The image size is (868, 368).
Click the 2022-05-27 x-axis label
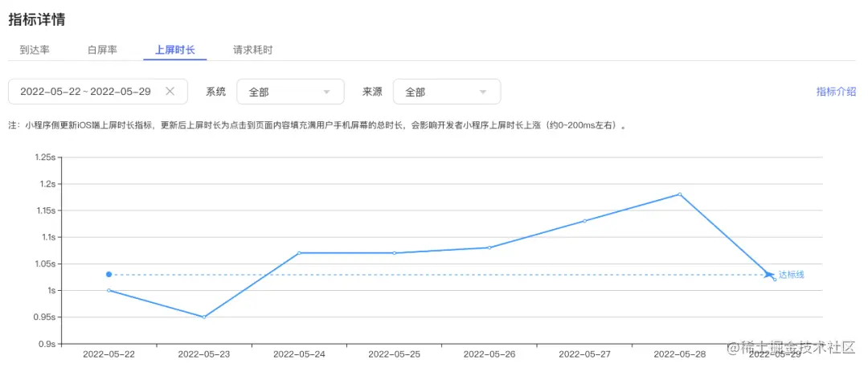pos(584,354)
